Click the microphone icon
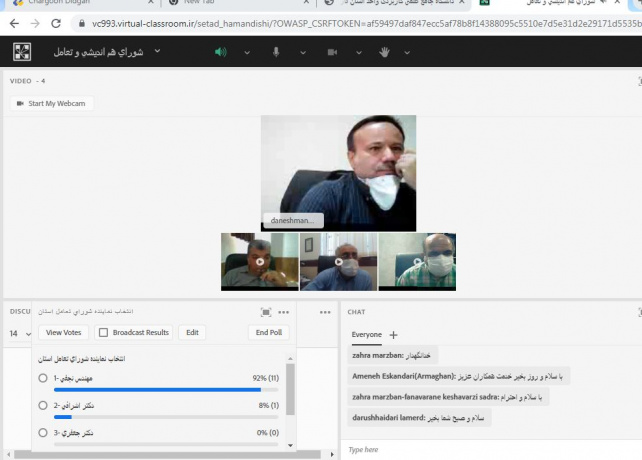The width and height of the screenshot is (642, 460). point(276,52)
